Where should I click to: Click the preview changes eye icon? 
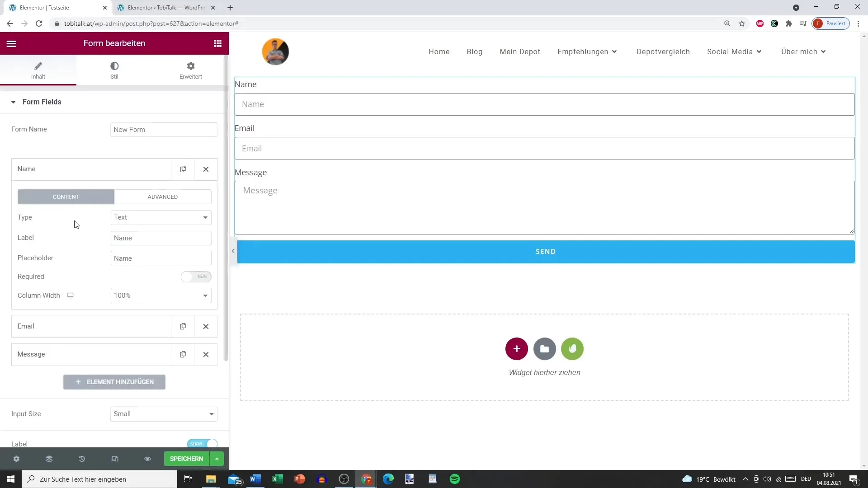(x=147, y=459)
